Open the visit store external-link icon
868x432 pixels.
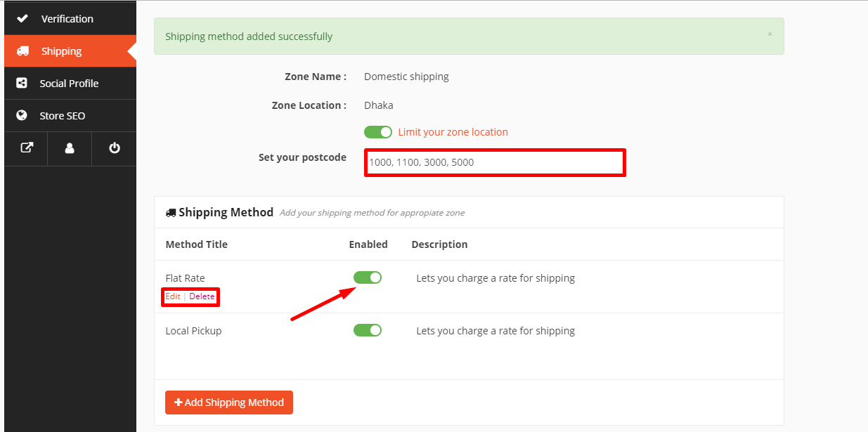click(x=26, y=148)
